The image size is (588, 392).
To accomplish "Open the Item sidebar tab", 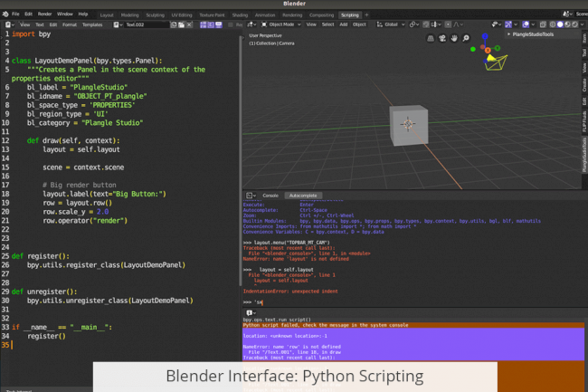I will click(x=584, y=38).
